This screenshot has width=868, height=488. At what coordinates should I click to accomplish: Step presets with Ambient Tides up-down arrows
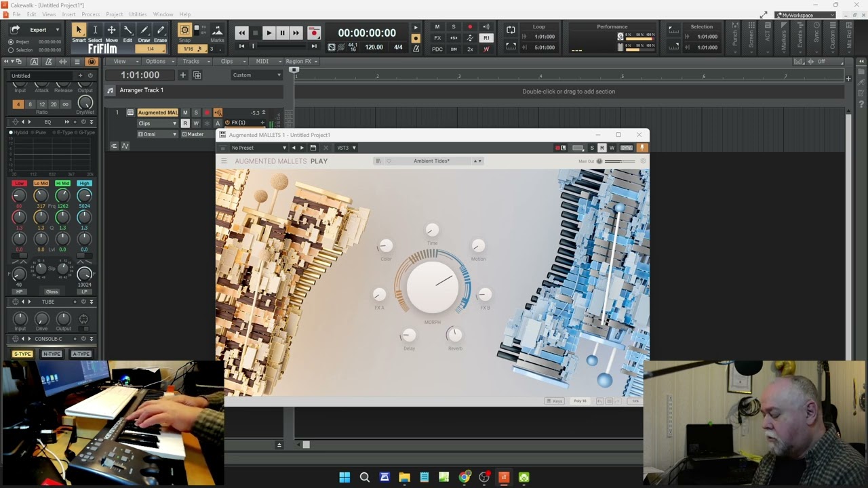477,161
